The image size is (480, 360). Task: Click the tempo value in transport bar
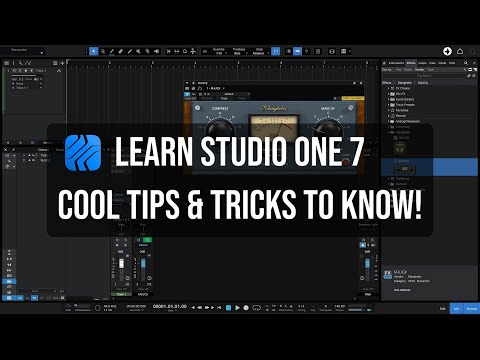[339, 306]
